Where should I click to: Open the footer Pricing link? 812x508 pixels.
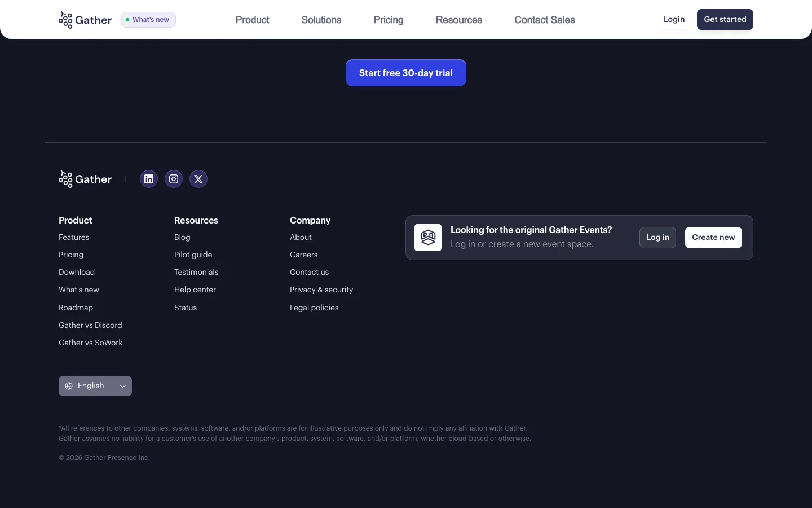point(71,255)
